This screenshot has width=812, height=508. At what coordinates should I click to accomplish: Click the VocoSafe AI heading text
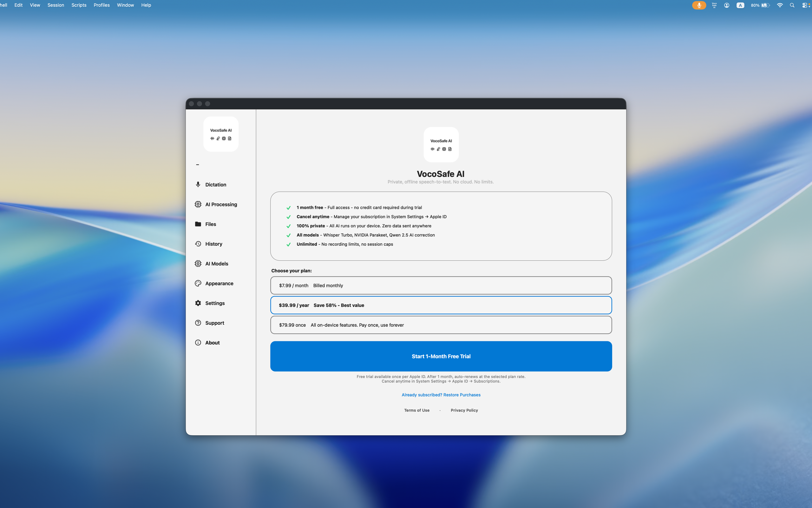coord(441,174)
